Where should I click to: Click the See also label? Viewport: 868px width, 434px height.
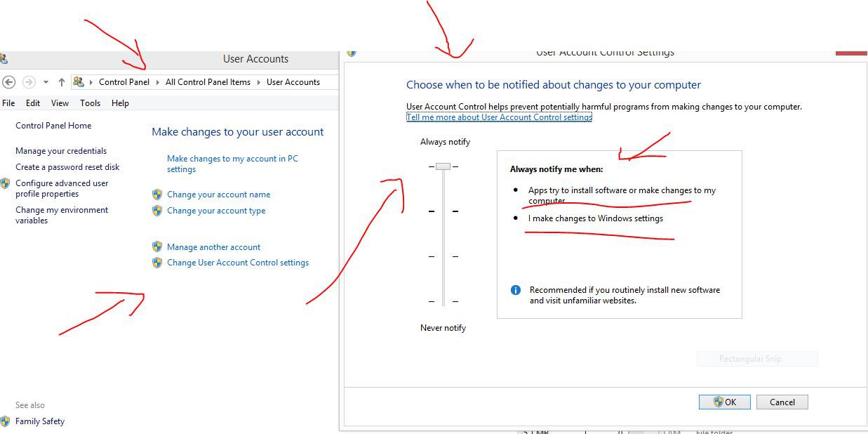point(30,405)
